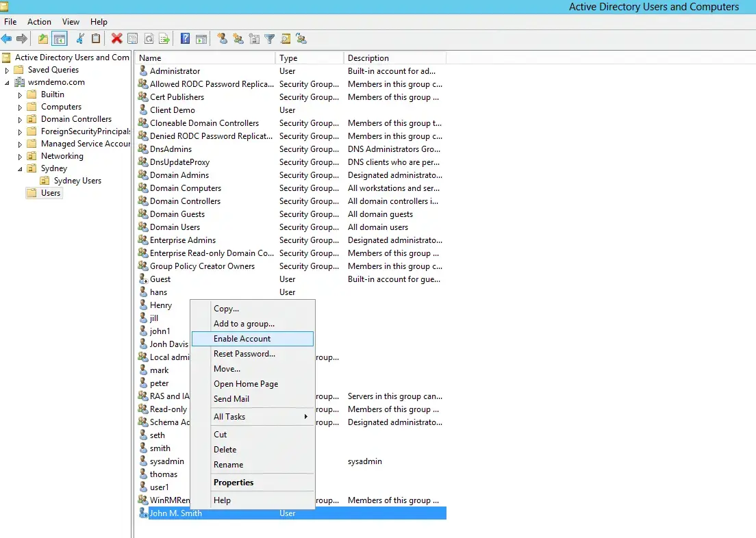The height and width of the screenshot is (538, 756).
Task: Go up one level with folder icon
Action: (43, 39)
